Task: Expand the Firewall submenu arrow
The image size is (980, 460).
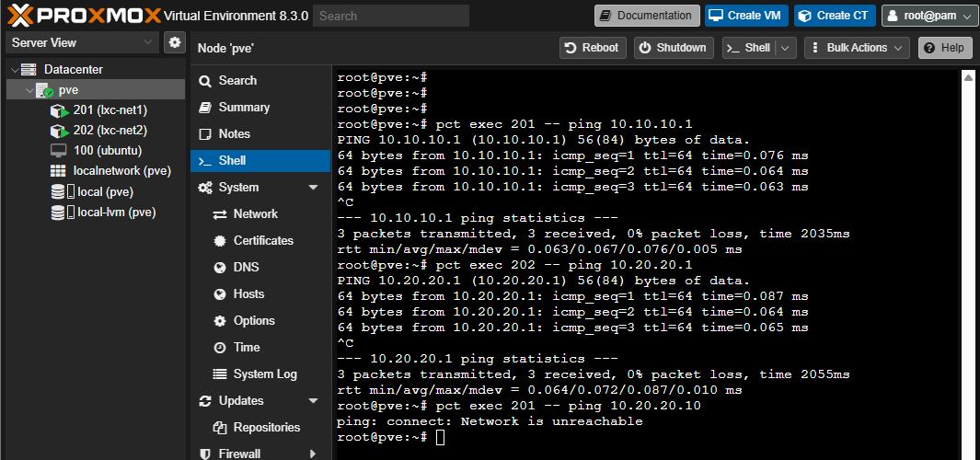Action: click(313, 454)
